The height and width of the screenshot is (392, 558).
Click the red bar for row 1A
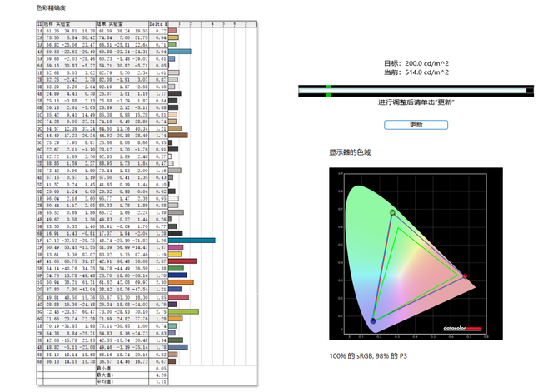[172, 31]
